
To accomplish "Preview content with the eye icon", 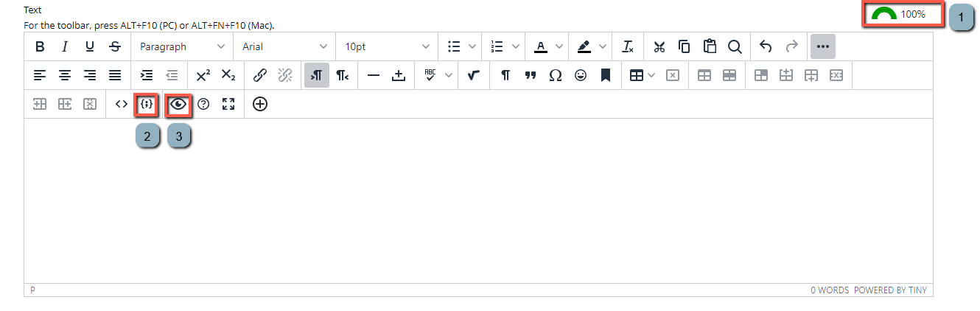I will [178, 104].
